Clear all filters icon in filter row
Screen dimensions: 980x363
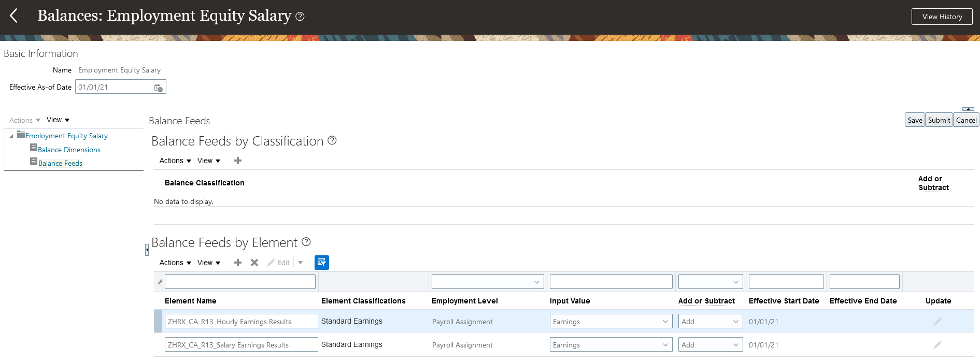tap(160, 282)
